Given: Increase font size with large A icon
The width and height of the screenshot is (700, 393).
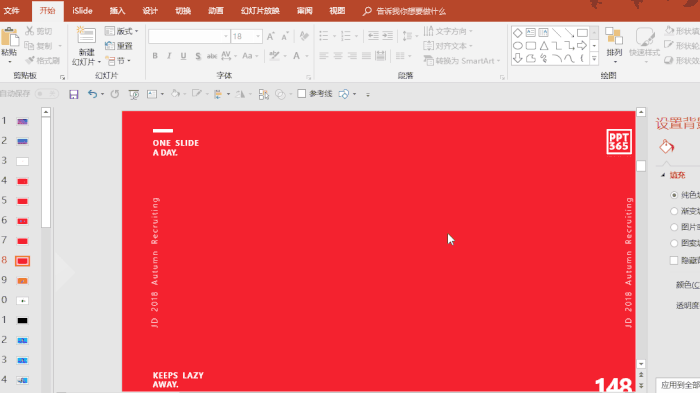Looking at the screenshot, I should tap(271, 36).
